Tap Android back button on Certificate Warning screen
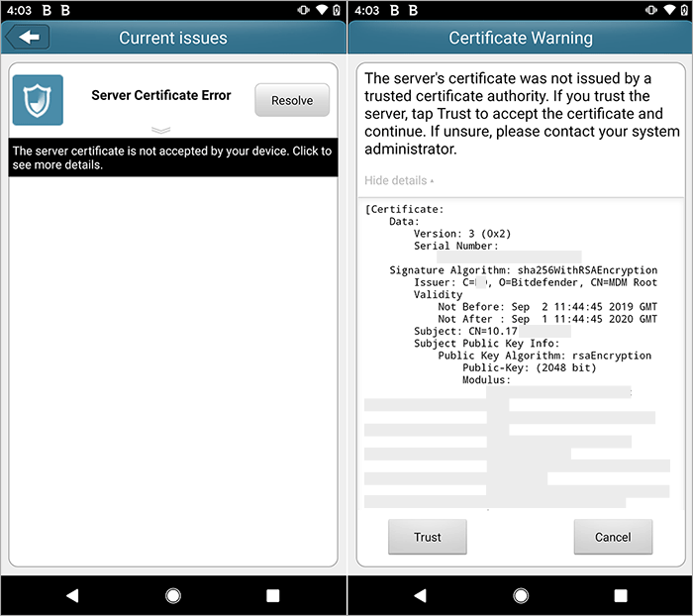The height and width of the screenshot is (616, 693). 419,595
